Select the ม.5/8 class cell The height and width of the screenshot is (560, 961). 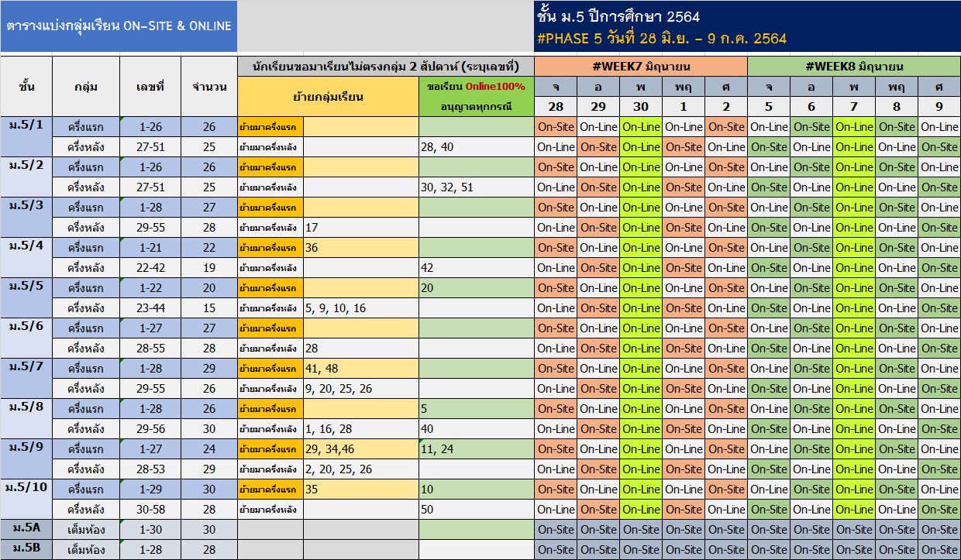26,419
